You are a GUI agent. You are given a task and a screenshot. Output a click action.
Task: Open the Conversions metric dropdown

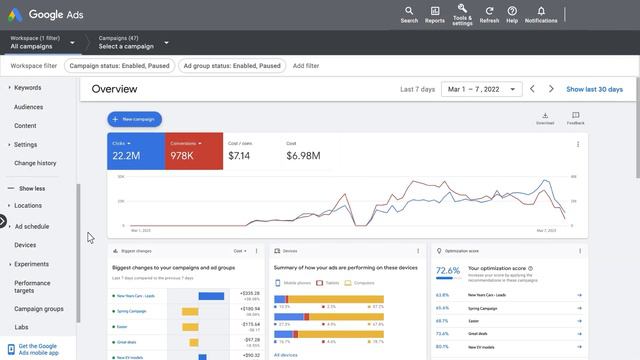[186, 144]
